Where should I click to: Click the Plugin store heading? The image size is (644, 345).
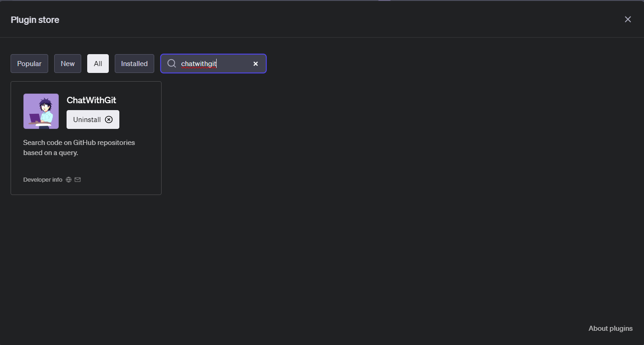(35, 20)
